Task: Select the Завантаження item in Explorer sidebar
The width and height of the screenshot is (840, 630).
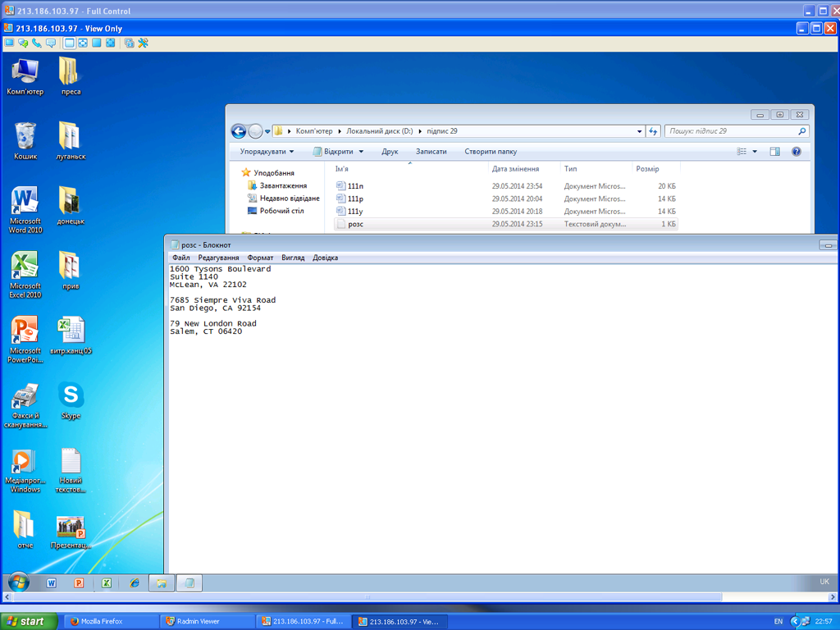Action: tap(283, 186)
